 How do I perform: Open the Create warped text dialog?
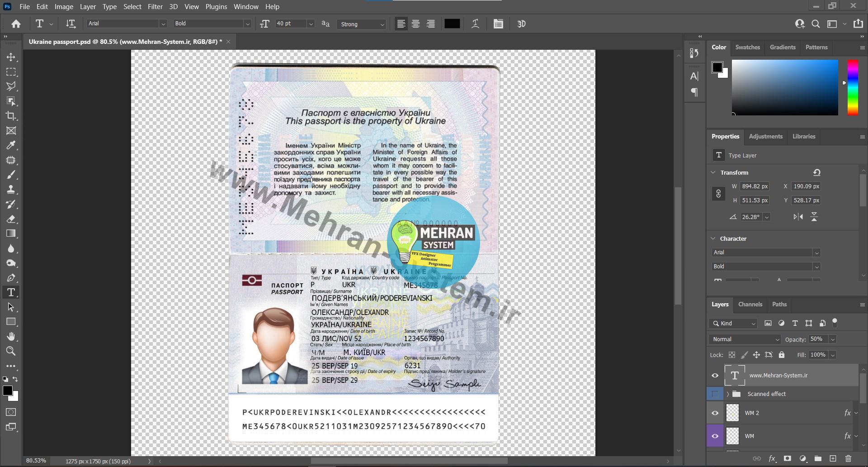pos(475,24)
